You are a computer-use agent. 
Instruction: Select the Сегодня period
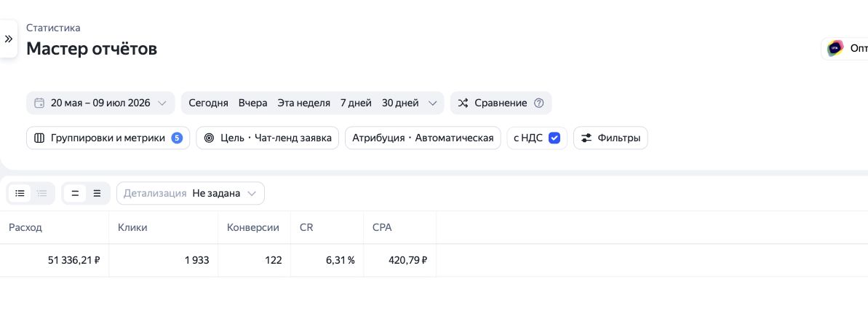pos(208,103)
